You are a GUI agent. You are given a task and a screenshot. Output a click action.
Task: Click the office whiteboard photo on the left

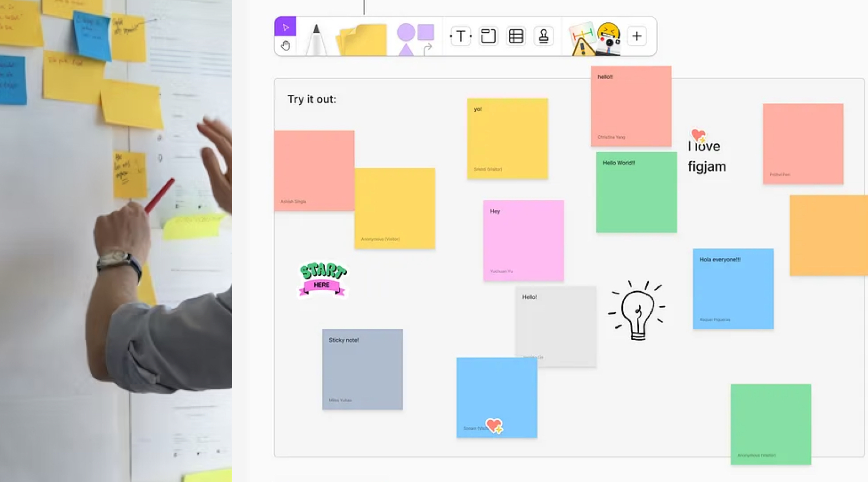click(116, 241)
